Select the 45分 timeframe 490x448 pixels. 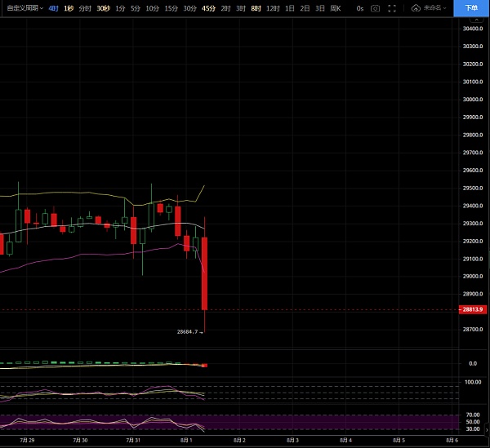(x=208, y=8)
